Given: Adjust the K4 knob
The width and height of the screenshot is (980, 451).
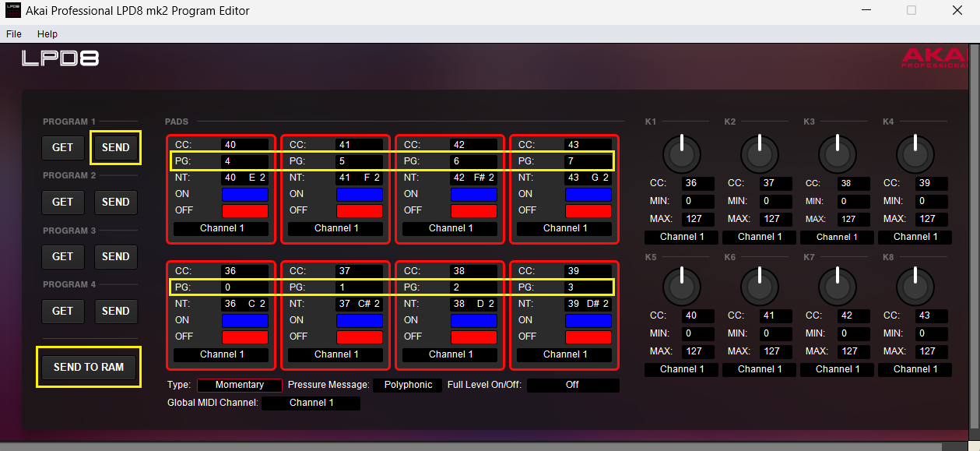Looking at the screenshot, I should coord(915,153).
